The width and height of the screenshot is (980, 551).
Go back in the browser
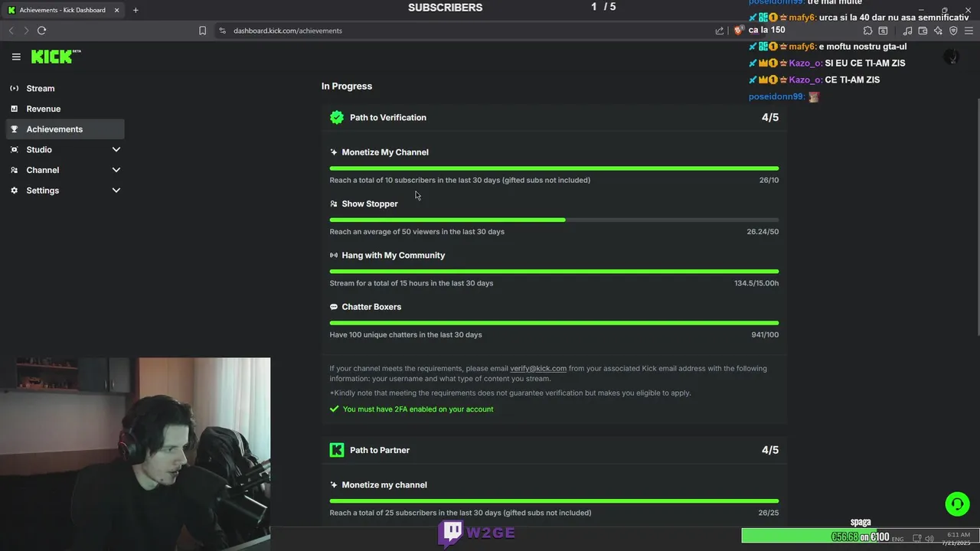click(11, 31)
